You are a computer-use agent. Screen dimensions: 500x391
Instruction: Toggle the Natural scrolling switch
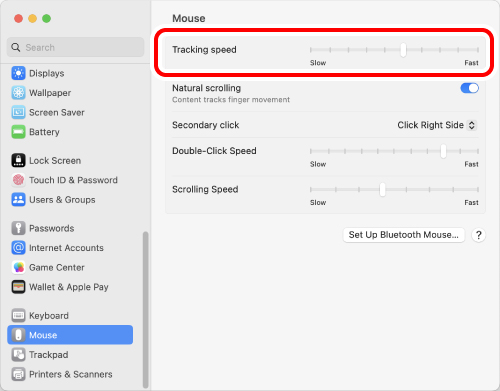click(470, 88)
